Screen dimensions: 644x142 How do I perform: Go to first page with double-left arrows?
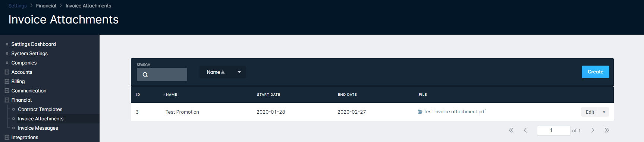(x=511, y=130)
